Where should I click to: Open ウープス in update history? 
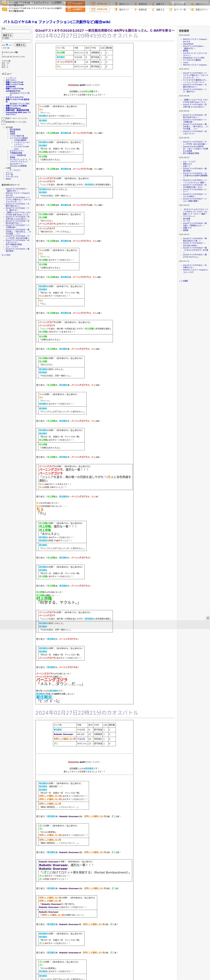[x=186, y=221]
